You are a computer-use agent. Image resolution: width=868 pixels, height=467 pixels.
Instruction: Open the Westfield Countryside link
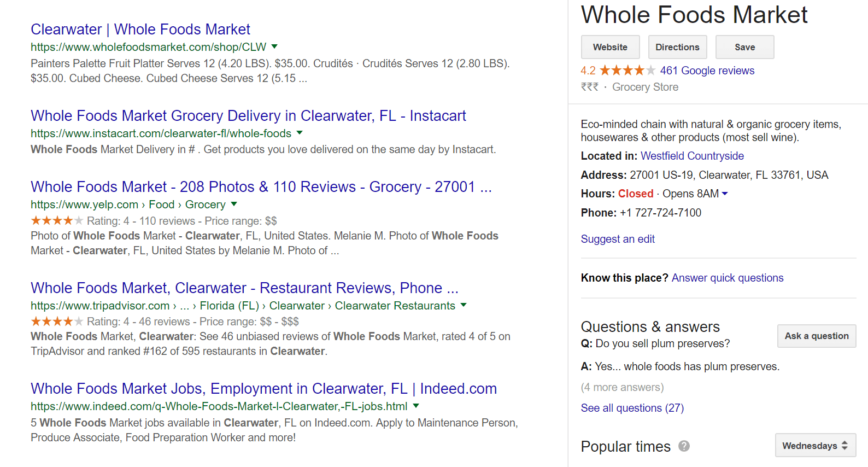[691, 156]
